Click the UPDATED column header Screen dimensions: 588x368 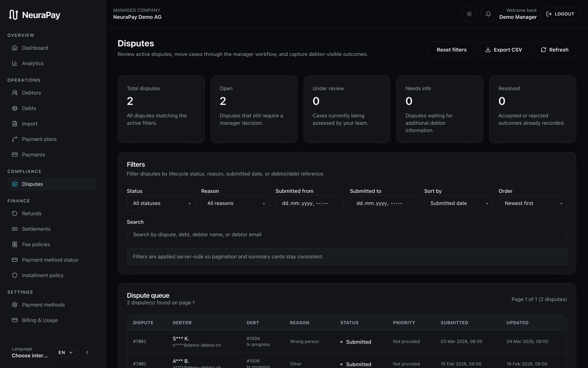pos(518,323)
